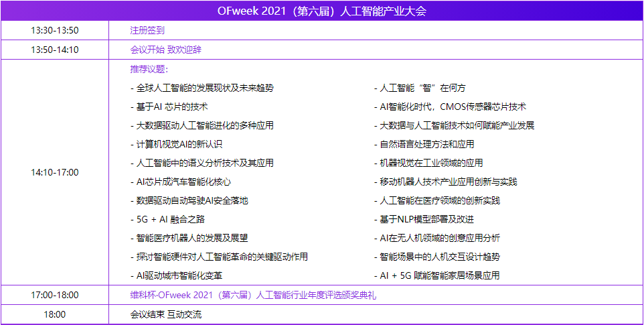Click topic 5G + AI 融合之路
The height and width of the screenshot is (325, 644).
tap(167, 219)
